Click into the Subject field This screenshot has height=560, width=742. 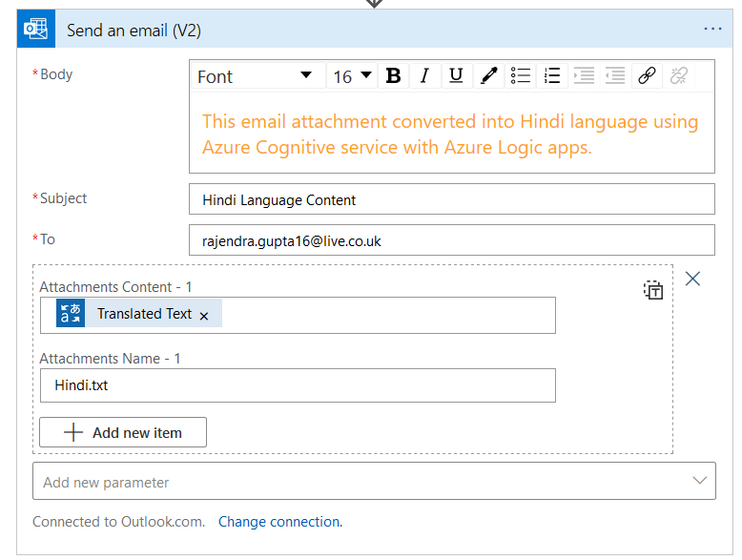click(451, 199)
